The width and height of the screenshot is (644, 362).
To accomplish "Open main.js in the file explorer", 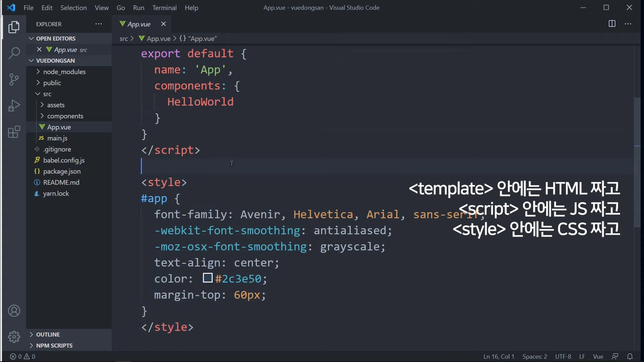I will [58, 138].
